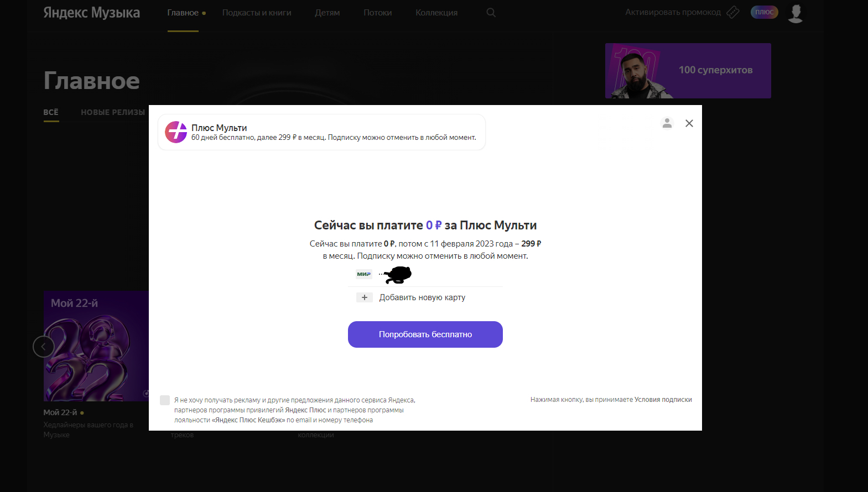868x492 pixels.
Task: Go to the Потоки tab
Action: pos(378,13)
